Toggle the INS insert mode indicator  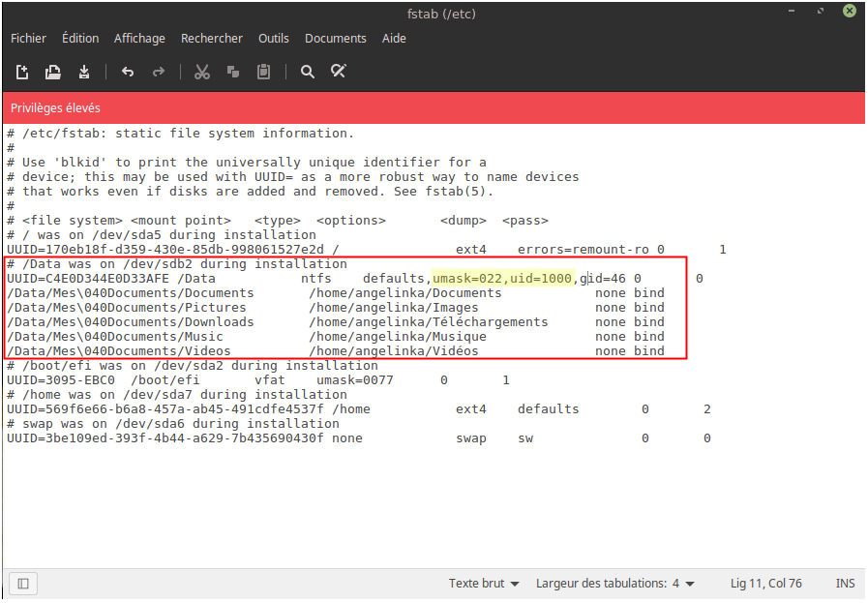pos(845,584)
